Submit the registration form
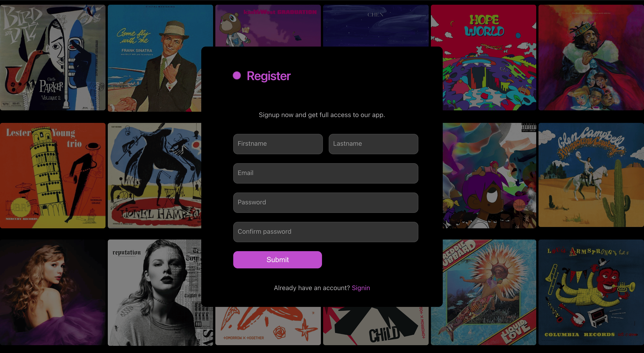The width and height of the screenshot is (644, 353). 278,259
